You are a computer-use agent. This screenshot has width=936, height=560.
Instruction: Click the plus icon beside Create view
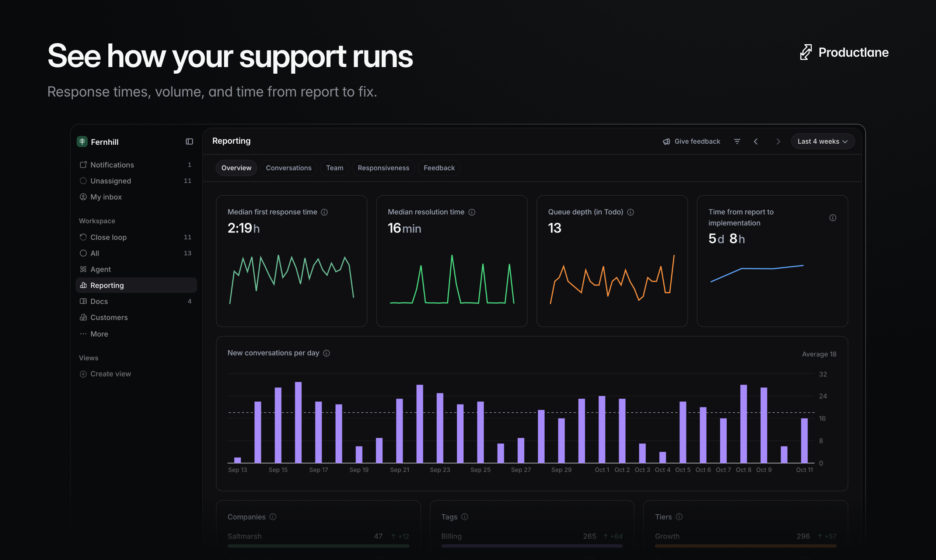(x=83, y=374)
